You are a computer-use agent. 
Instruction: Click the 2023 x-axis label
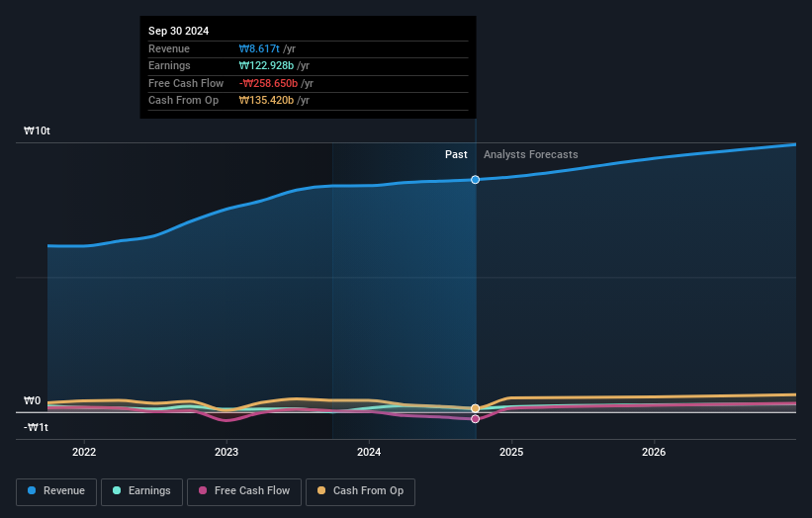226,452
